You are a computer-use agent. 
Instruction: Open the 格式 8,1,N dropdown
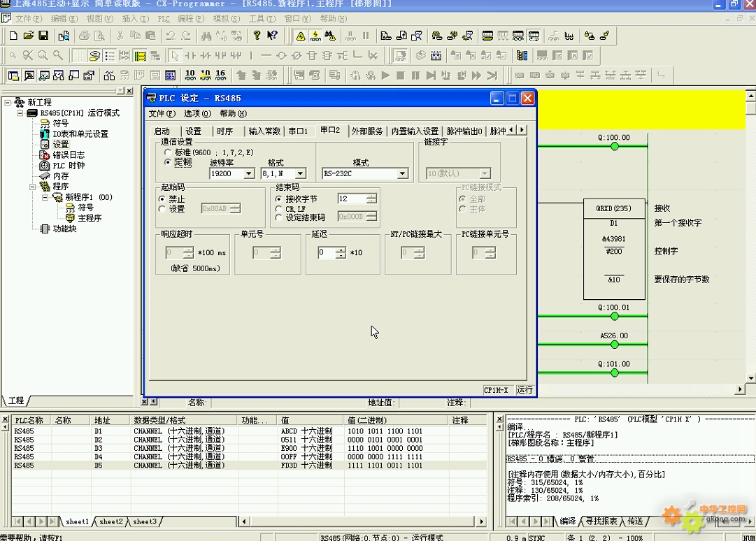[300, 173]
